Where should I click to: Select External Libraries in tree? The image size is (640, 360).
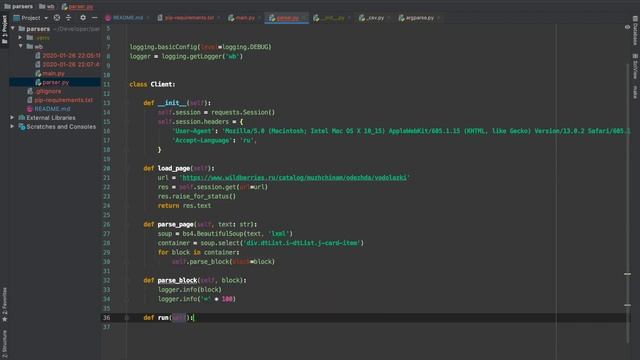(51, 118)
